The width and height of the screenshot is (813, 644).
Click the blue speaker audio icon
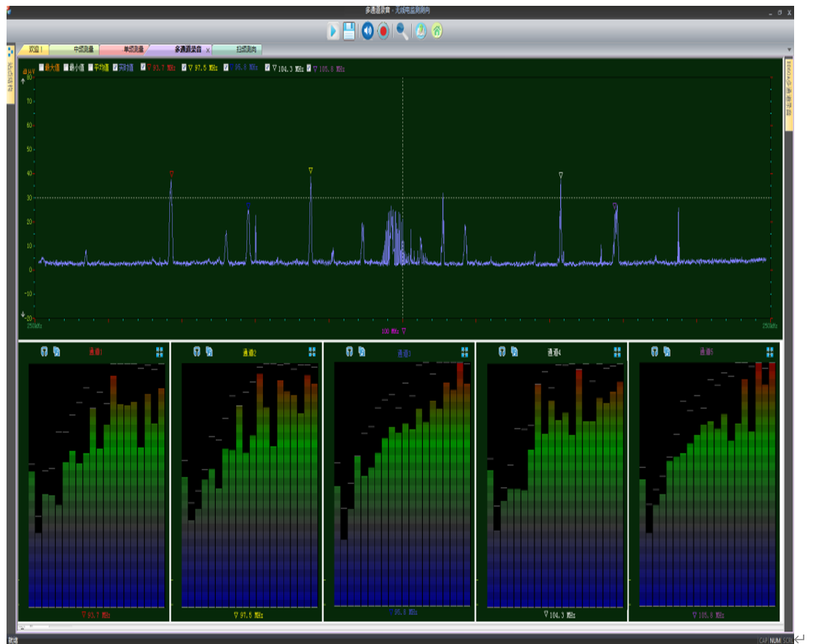(x=368, y=31)
